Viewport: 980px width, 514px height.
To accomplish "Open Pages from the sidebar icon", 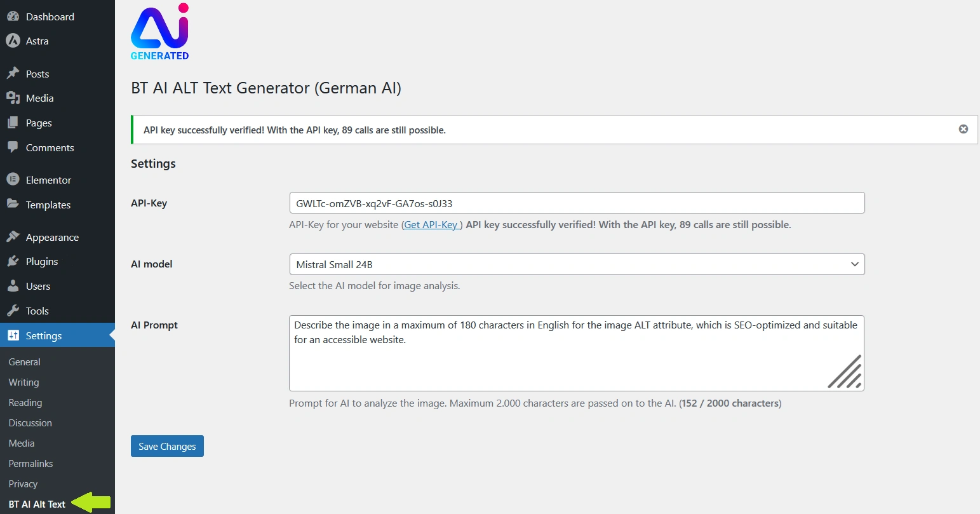I will [13, 123].
